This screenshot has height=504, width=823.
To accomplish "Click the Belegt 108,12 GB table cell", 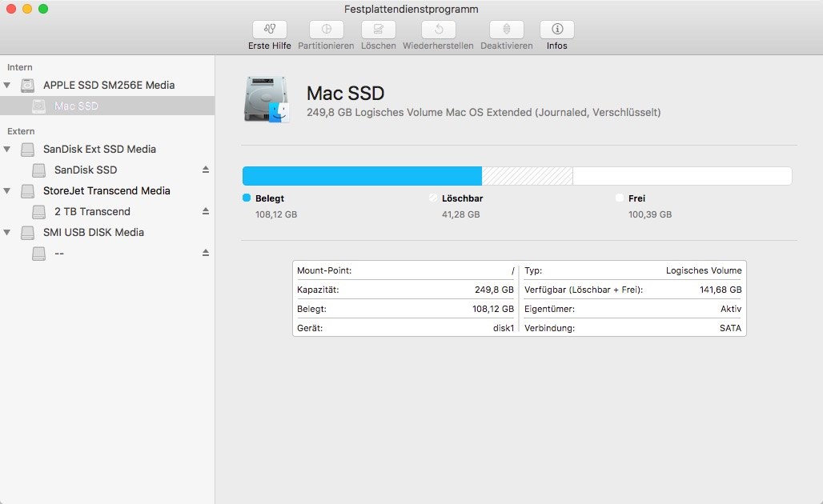I will coord(406,309).
